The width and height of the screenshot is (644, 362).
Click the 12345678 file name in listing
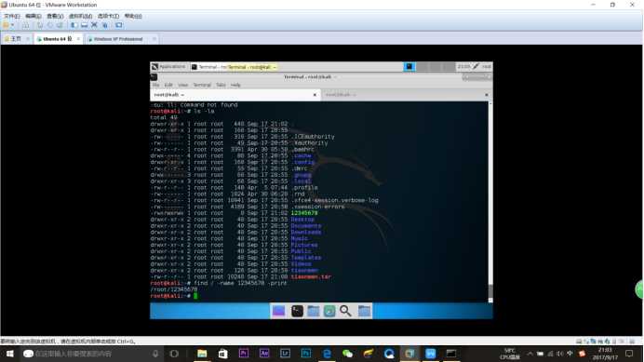(x=304, y=213)
